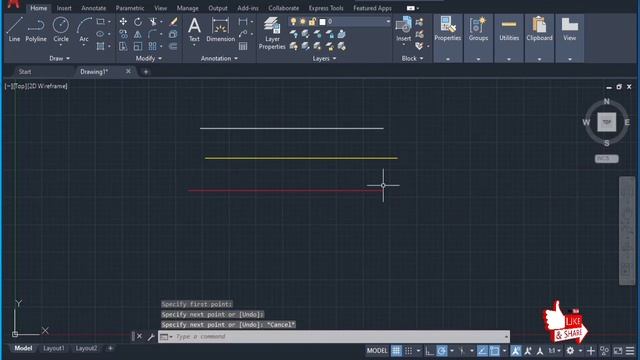Open the Utilities panel dropdown

coord(509,59)
